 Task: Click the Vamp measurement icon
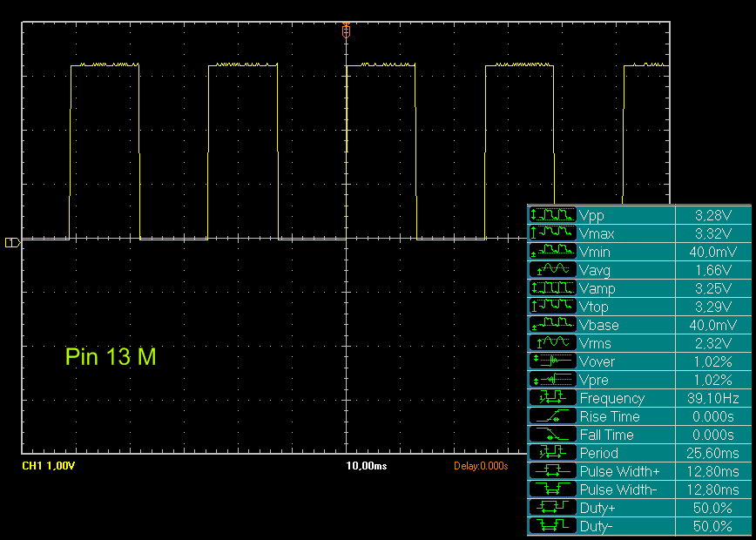[552, 288]
